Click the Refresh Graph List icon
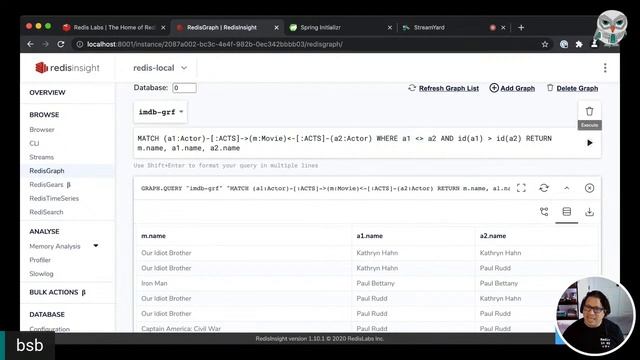 click(x=412, y=88)
